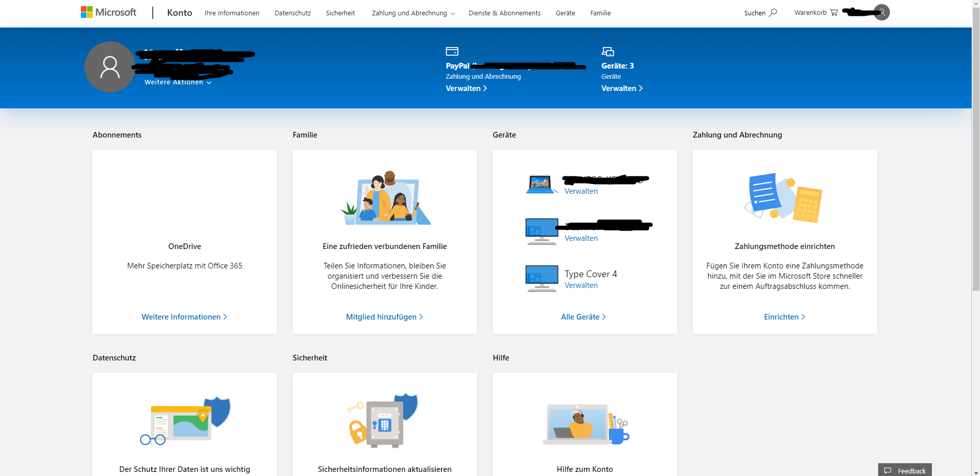Click the page vertical scrollbar thumb
Image resolution: width=980 pixels, height=476 pixels.
976,150
